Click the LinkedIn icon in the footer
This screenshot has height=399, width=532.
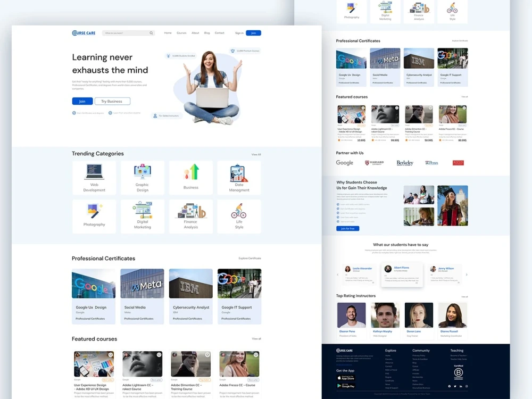tap(461, 386)
